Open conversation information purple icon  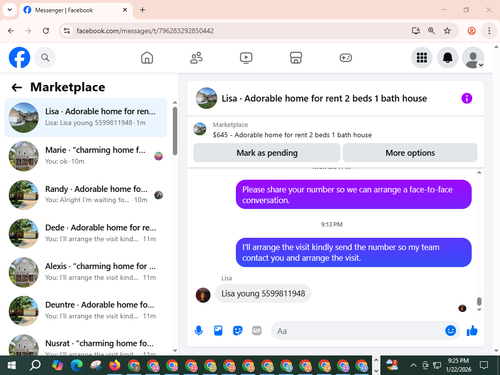tap(467, 98)
